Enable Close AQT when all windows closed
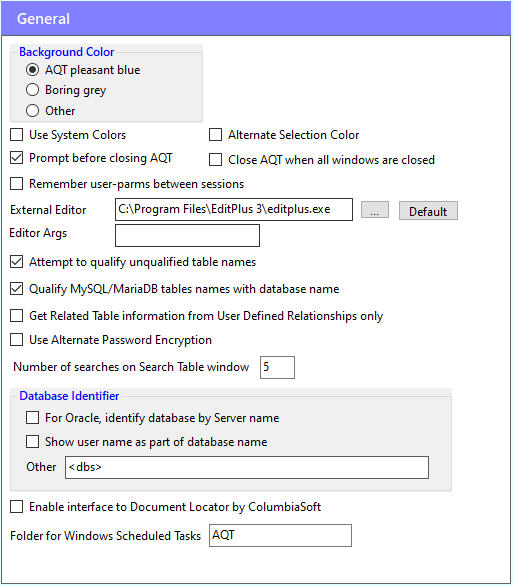 [215, 160]
